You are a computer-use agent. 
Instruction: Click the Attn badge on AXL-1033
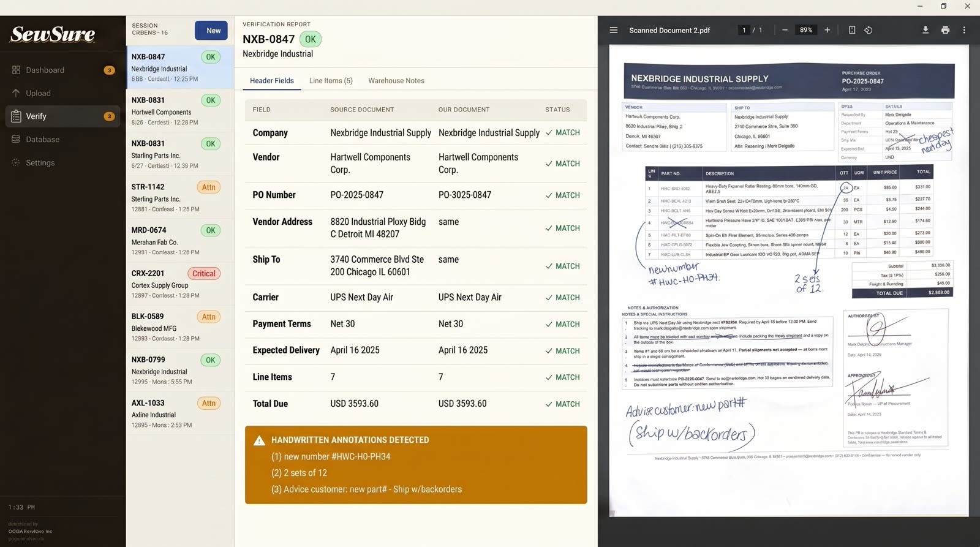pos(209,404)
